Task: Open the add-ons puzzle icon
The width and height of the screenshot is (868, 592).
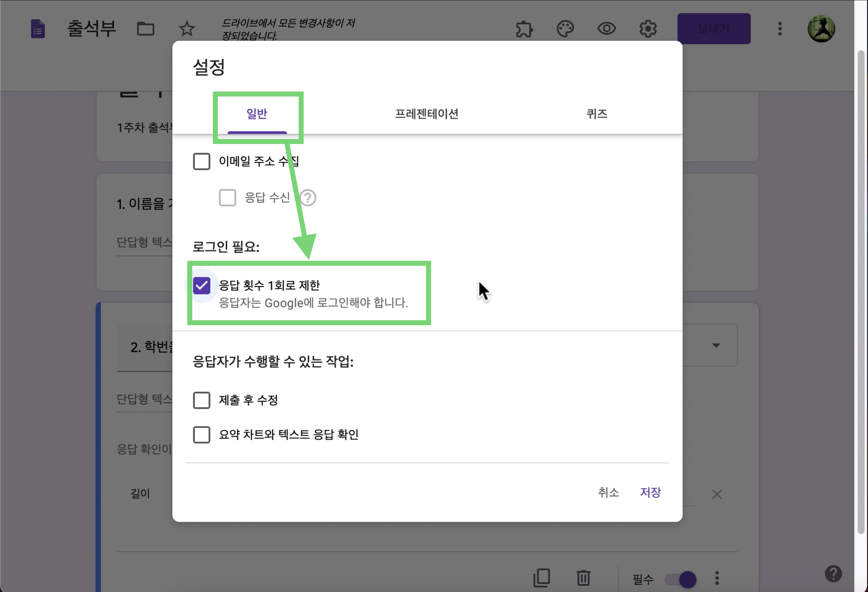Action: pos(524,29)
